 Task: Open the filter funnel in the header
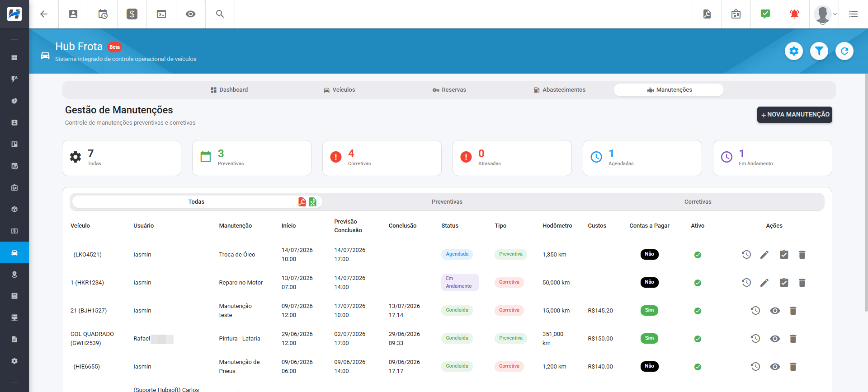pos(819,51)
